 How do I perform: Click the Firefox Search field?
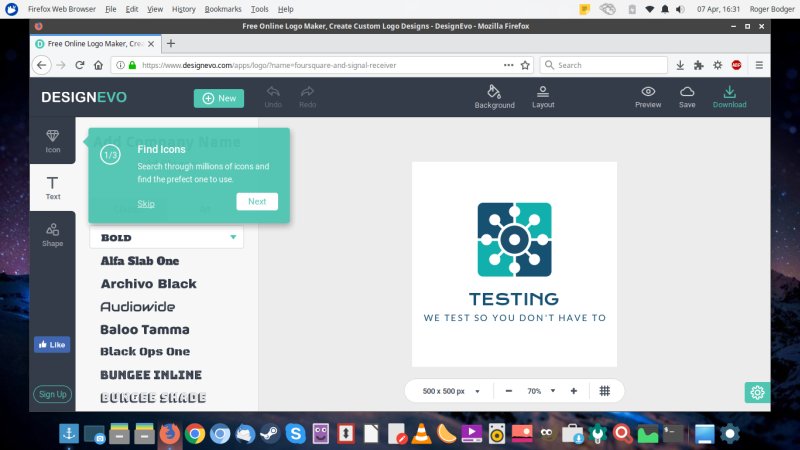pos(604,65)
